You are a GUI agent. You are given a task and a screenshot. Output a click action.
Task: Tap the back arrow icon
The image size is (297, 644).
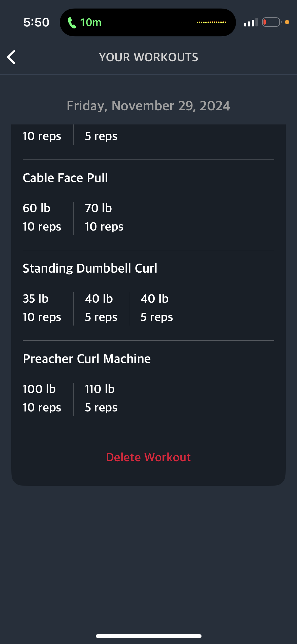tap(11, 57)
